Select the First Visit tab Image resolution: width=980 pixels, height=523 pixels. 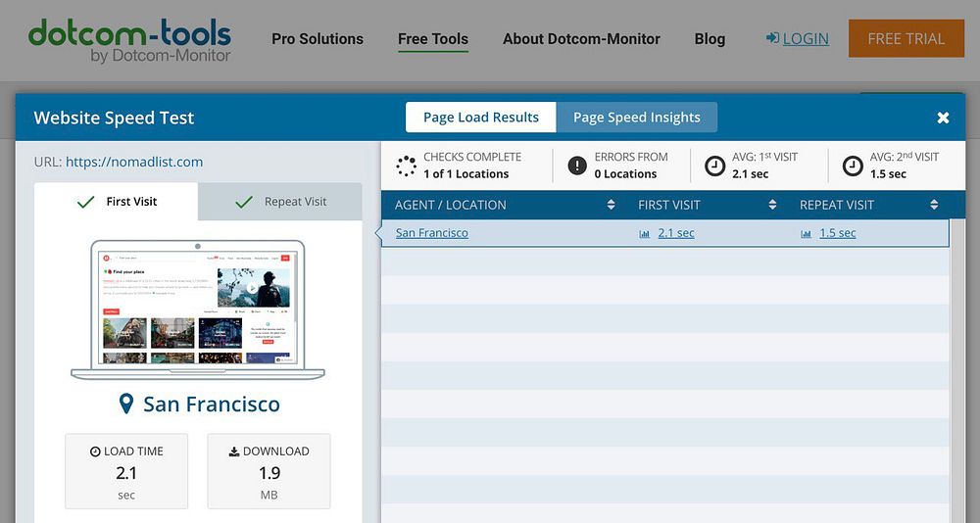pyautogui.click(x=117, y=202)
